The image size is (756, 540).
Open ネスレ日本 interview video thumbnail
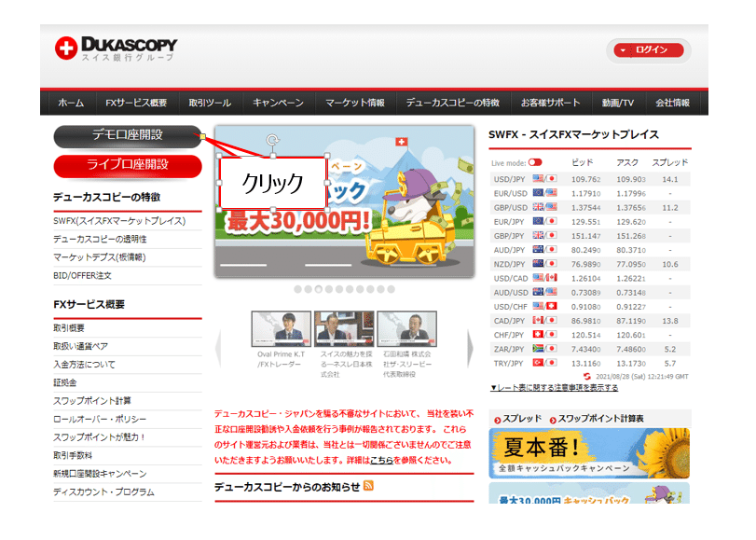(344, 328)
